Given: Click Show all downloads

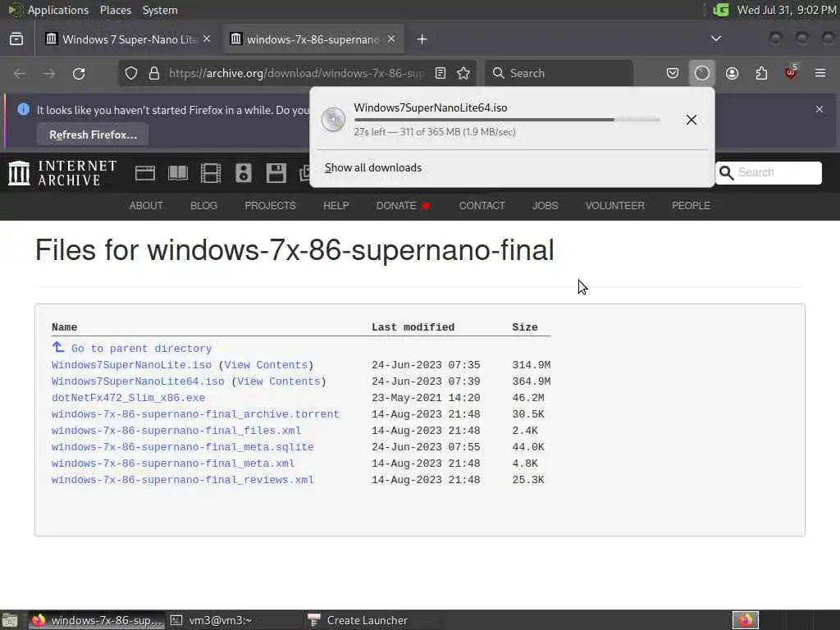Looking at the screenshot, I should point(373,167).
